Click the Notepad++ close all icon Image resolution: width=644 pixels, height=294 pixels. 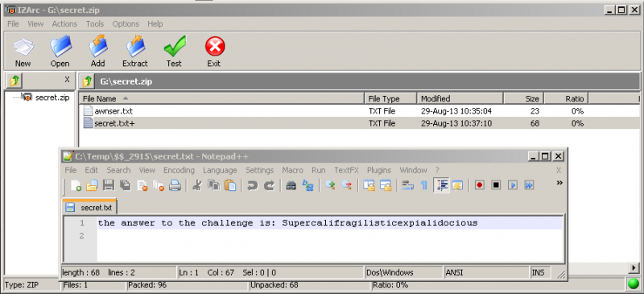[x=159, y=185]
